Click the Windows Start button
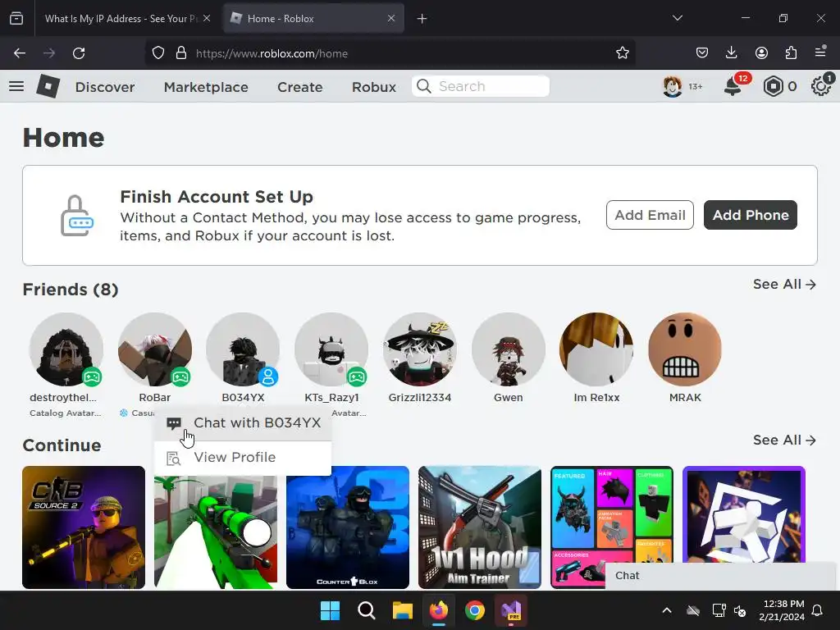 330,610
